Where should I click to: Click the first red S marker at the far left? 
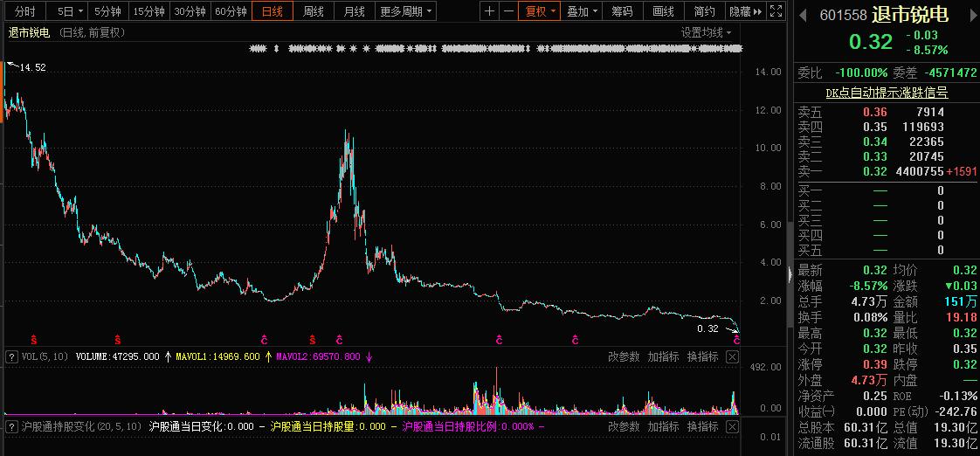(x=34, y=340)
